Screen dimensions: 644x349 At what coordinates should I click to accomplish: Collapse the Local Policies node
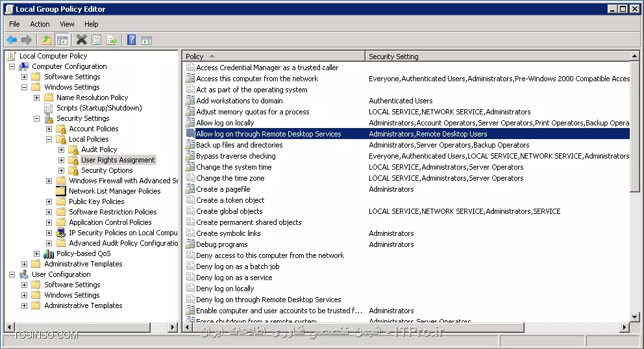[49, 139]
